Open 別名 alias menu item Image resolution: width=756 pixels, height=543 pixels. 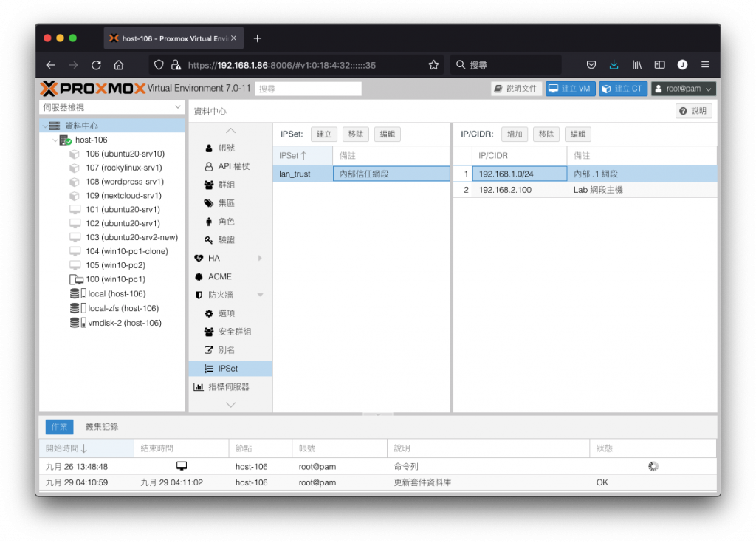pos(226,350)
